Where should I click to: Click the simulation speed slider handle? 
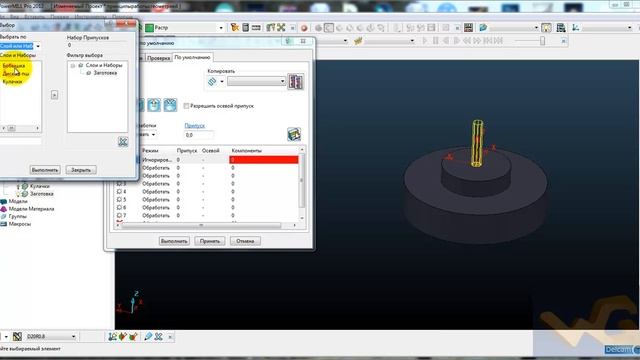[542, 41]
